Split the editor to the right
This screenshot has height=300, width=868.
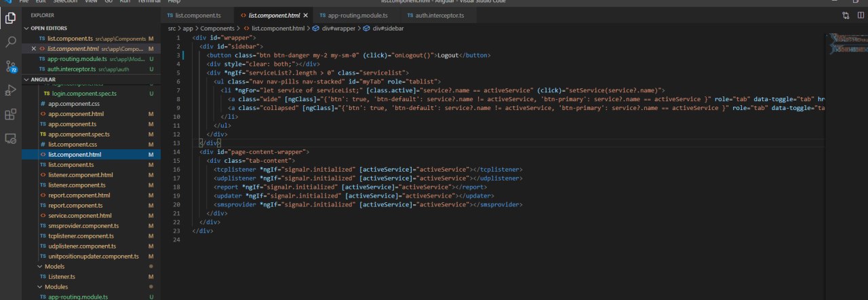pos(861,15)
